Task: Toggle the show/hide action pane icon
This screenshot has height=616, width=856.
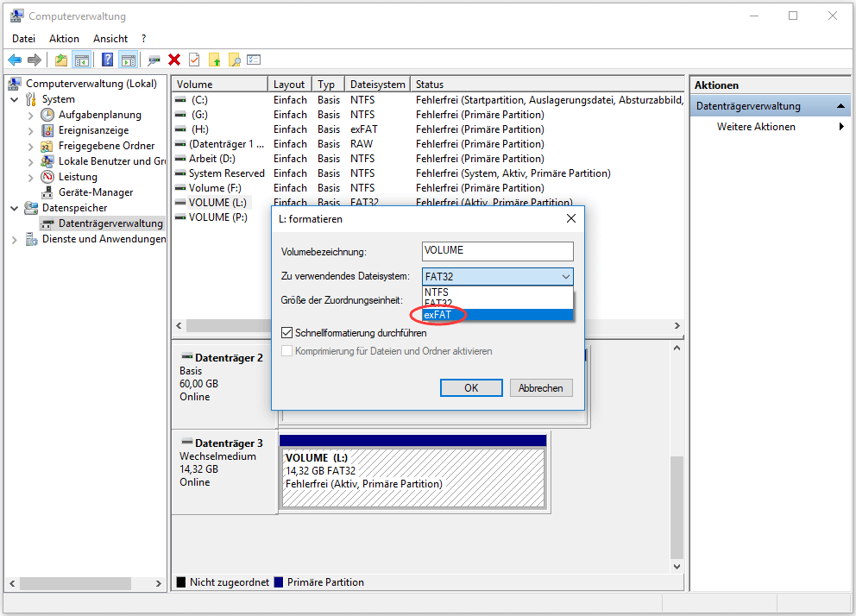Action: [129, 60]
